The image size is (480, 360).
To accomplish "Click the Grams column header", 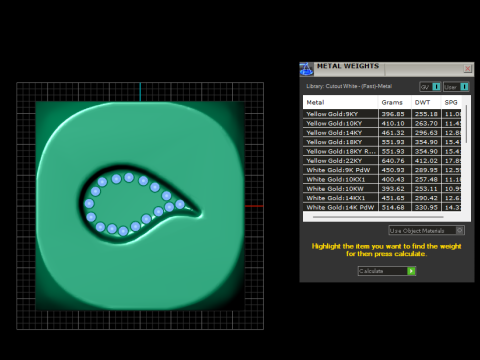I will pos(395,102).
